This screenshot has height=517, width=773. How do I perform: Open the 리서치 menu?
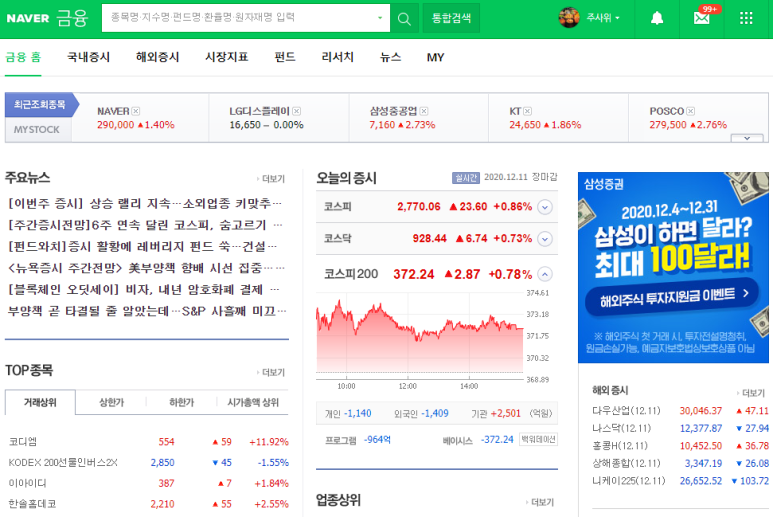coord(338,57)
